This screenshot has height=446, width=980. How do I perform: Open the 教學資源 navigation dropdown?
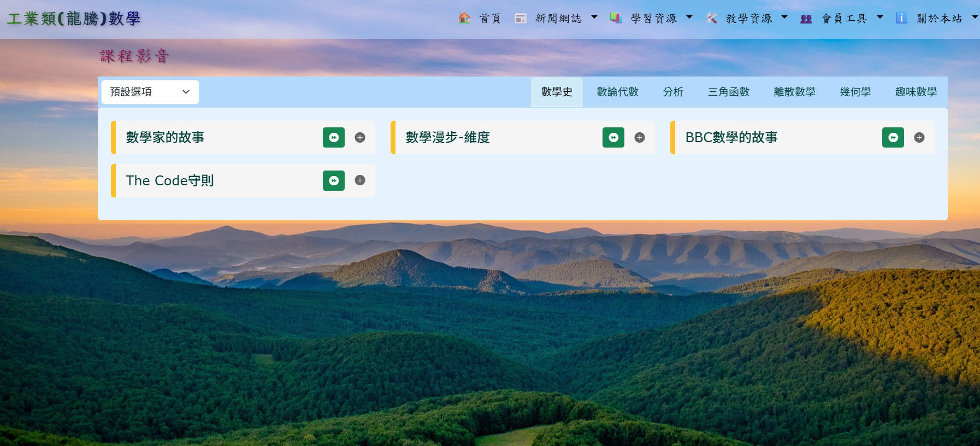747,19
